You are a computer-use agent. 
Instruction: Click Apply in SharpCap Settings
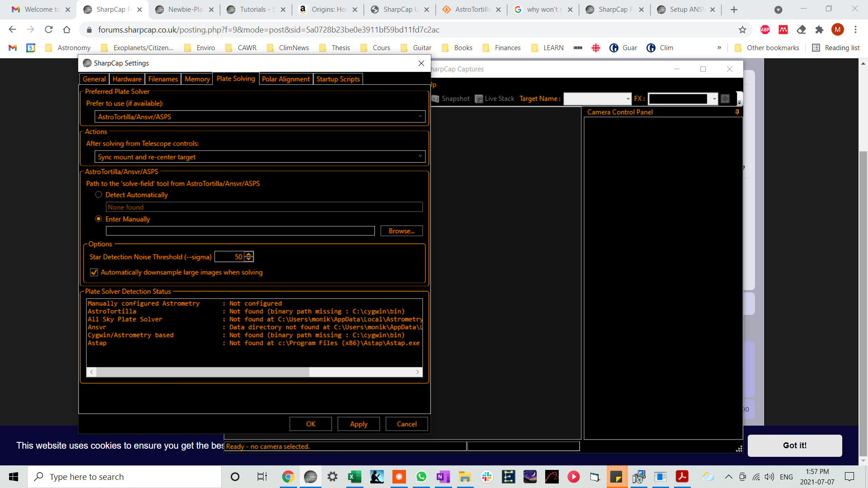pyautogui.click(x=359, y=424)
